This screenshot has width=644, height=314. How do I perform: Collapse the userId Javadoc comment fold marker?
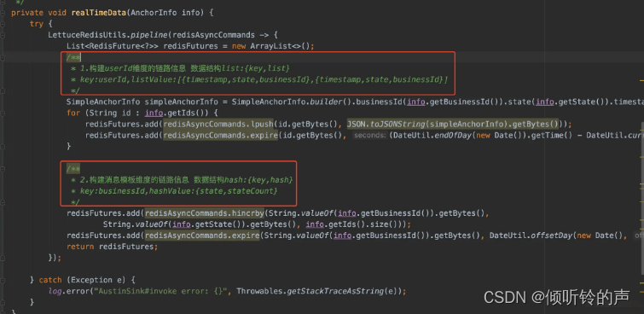3,57
